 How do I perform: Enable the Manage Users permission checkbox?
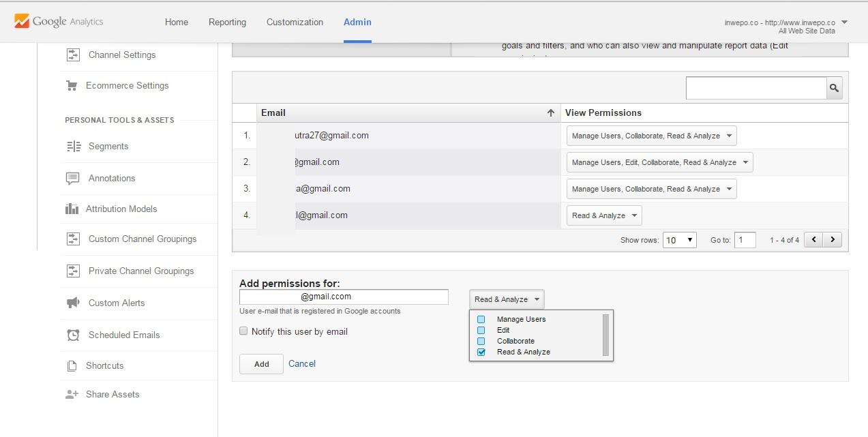pos(481,319)
